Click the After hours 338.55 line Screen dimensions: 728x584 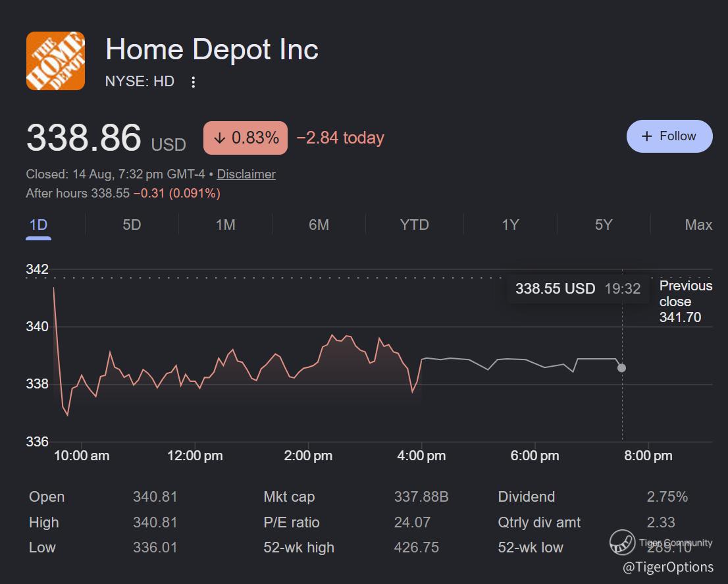pyautogui.click(x=123, y=193)
